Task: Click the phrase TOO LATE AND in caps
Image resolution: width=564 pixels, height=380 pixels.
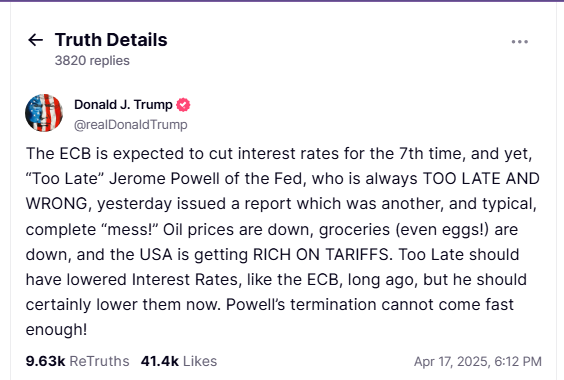Action: tap(481, 179)
